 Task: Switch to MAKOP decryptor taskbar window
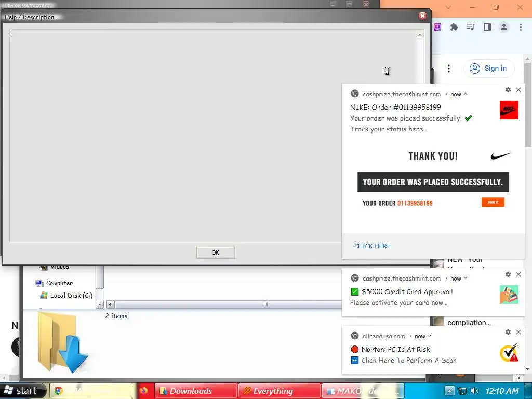click(x=363, y=391)
